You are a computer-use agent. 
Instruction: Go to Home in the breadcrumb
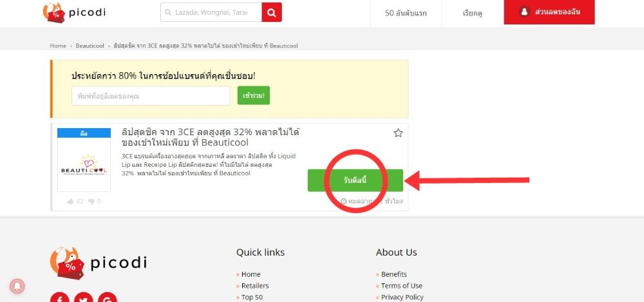pyautogui.click(x=58, y=46)
